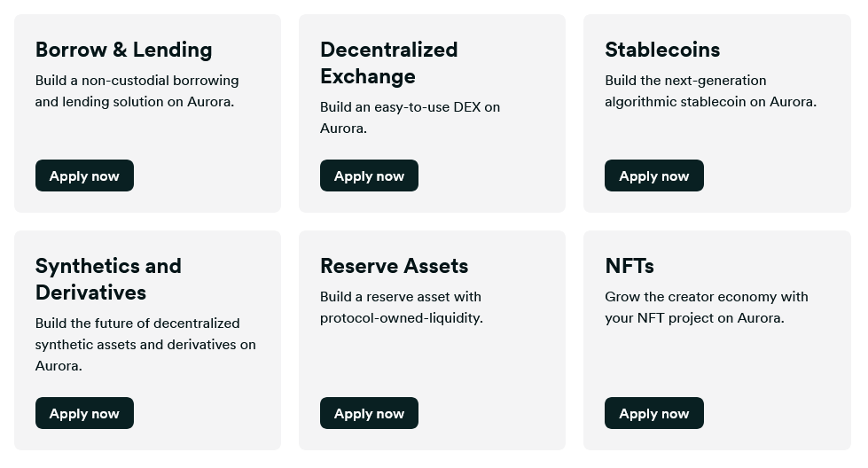Apply now in the NFTs card
Viewport: 868px width, 468px height.
[x=653, y=413]
